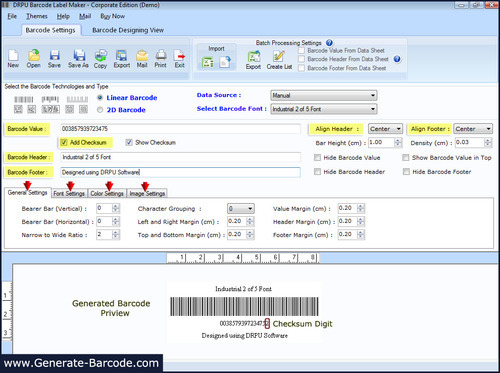Expand the Select Barcode Font dropdown
This screenshot has width=500, height=373.
pos(324,109)
